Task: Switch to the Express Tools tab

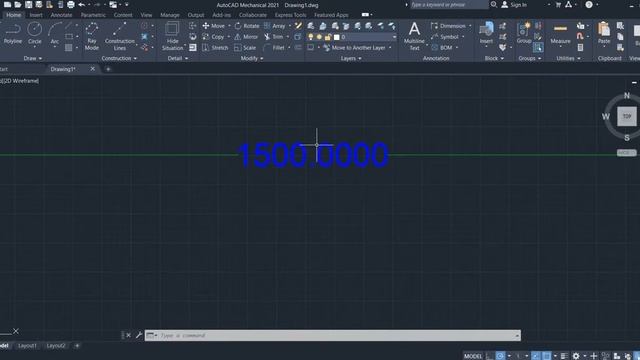Action: click(290, 15)
